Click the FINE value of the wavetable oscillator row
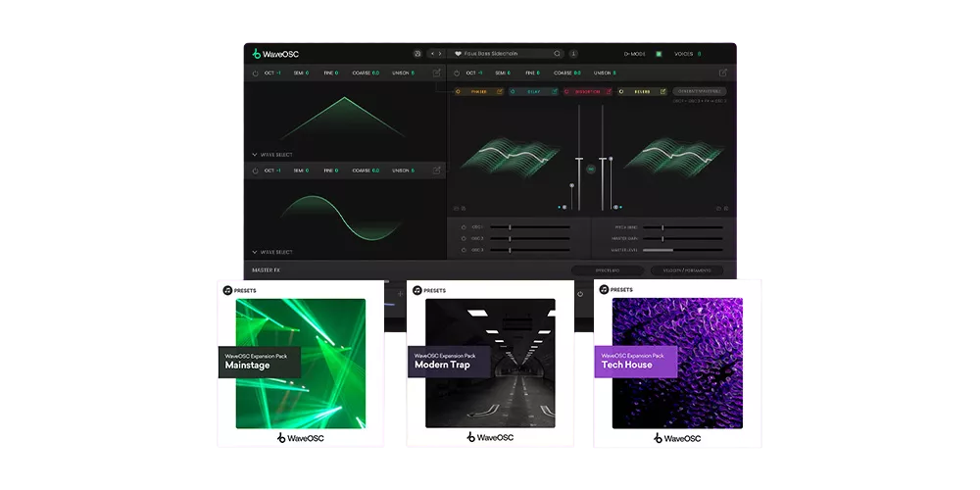This screenshot has height=490, width=980. (538, 73)
